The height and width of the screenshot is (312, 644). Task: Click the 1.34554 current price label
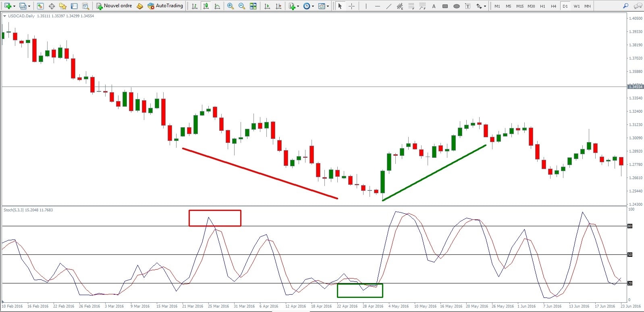click(x=636, y=87)
